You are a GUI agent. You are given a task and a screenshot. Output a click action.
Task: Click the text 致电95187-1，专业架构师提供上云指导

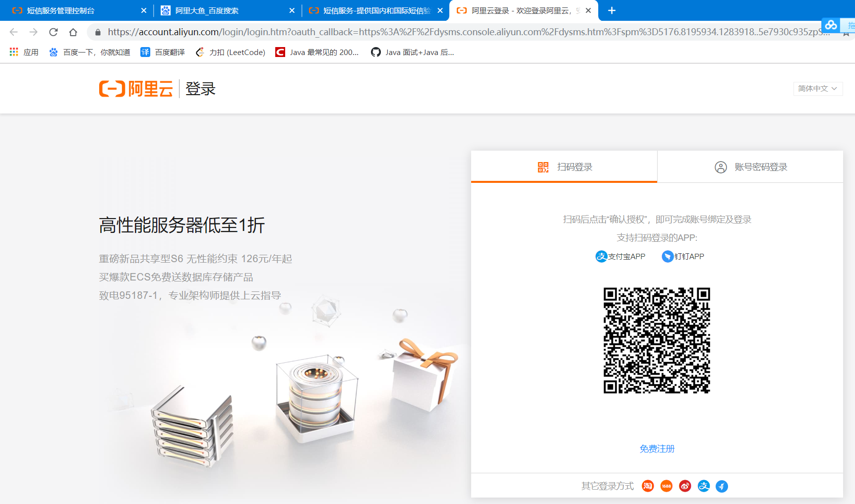point(190,295)
